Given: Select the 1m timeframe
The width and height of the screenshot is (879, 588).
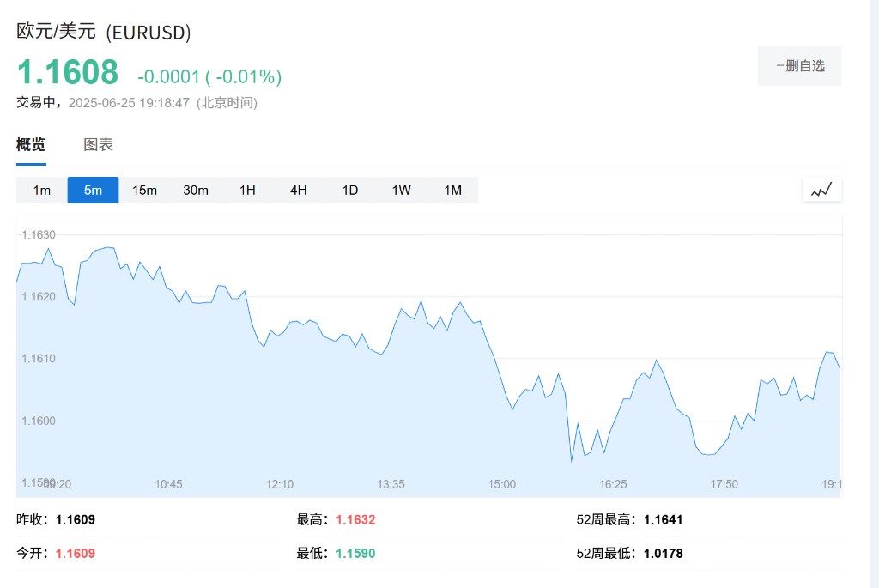Looking at the screenshot, I should 41,190.
